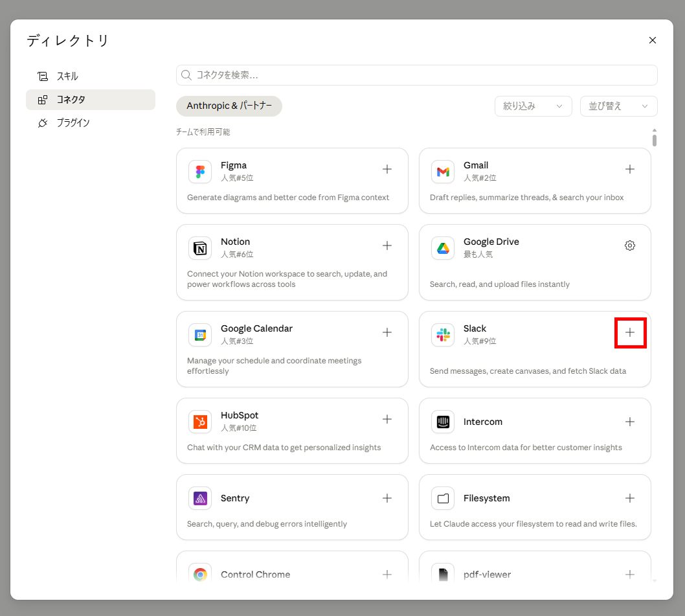
Task: Add the Control Chrome connector plus icon
Action: coord(387,575)
